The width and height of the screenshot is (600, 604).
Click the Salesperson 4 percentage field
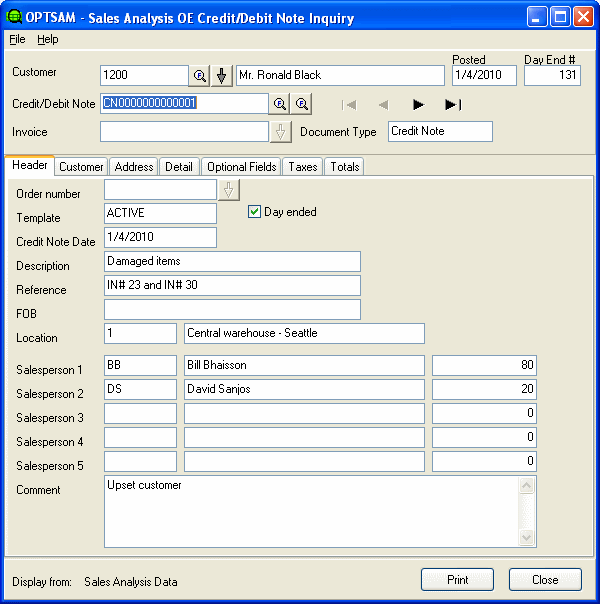pyautogui.click(x=484, y=438)
